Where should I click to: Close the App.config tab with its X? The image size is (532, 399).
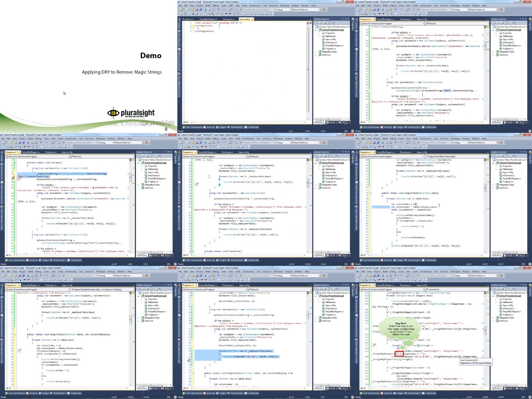click(x=252, y=19)
